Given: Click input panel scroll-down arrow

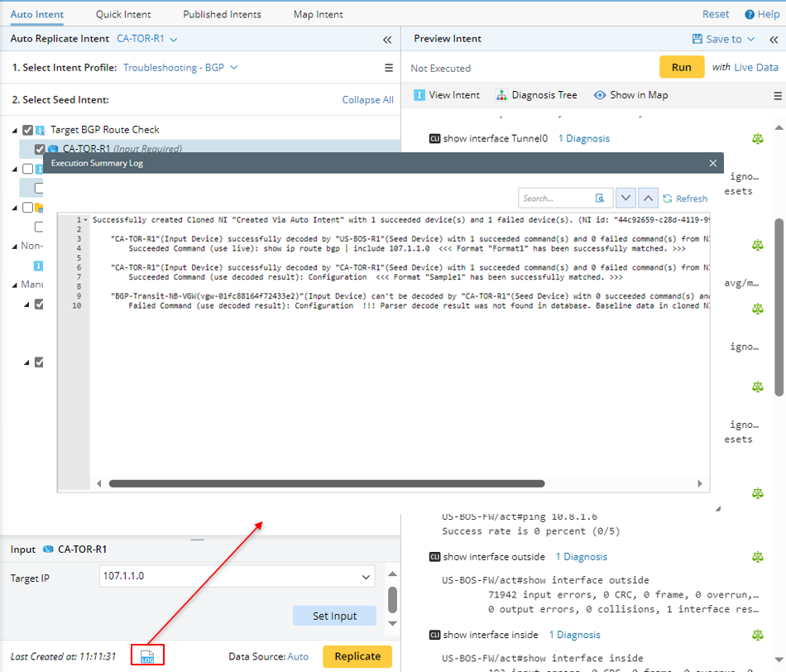Looking at the screenshot, I should pyautogui.click(x=392, y=623).
